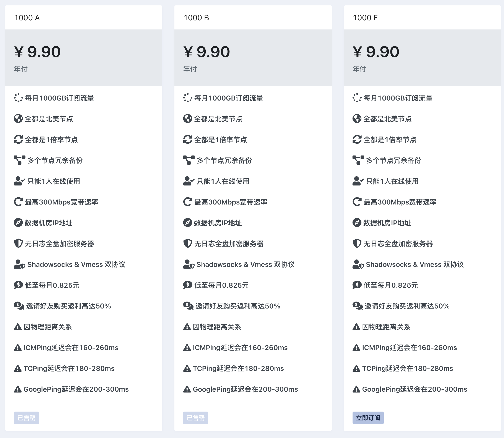
Task: Click the compass icon in 1000 E plan
Action: point(357,223)
